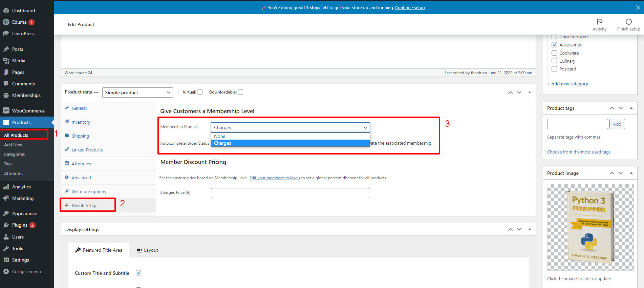The width and height of the screenshot is (644, 288).
Task: Dismiss the store setup banner
Action: (x=638, y=7)
